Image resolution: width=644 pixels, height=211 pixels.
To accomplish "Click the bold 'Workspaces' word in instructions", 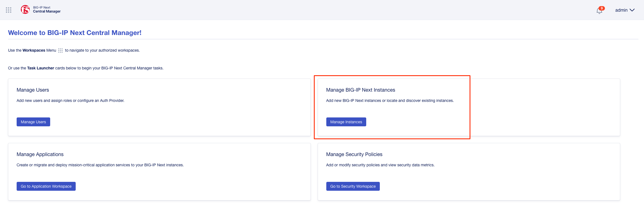I will coord(34,50).
